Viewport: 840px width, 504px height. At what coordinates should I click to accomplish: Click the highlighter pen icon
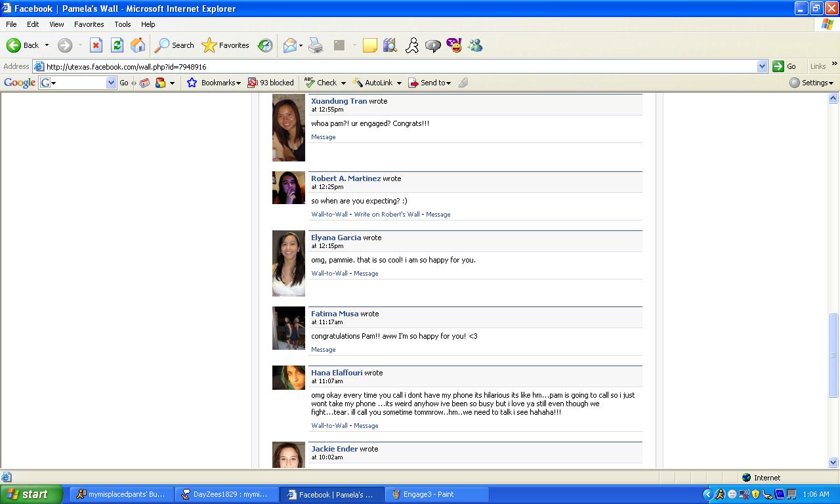coord(463,83)
